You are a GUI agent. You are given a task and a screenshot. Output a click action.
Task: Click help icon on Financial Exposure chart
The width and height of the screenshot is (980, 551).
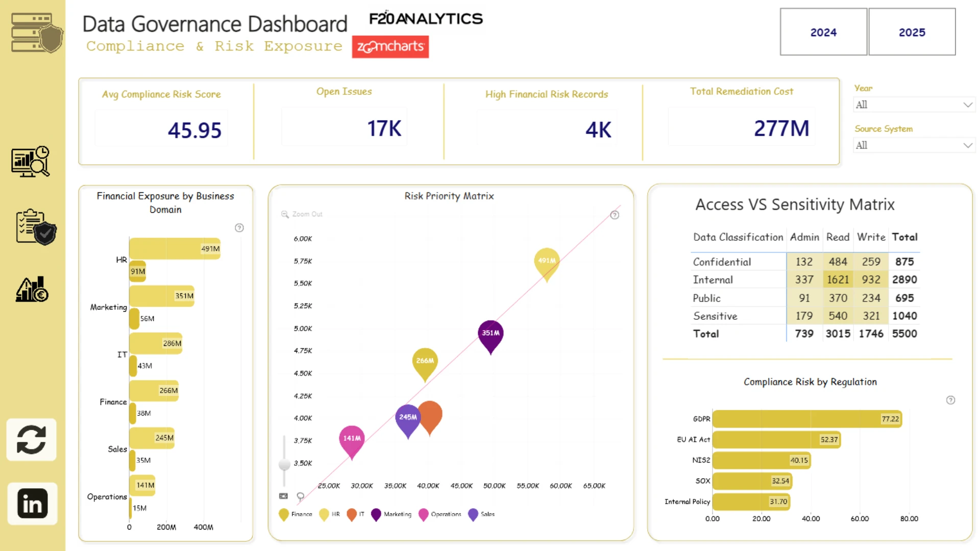(x=239, y=228)
